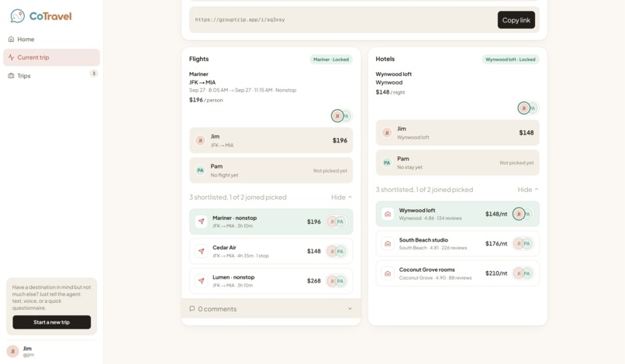This screenshot has width=625, height=364.
Task: Open Home in the sidebar
Action: (51, 39)
